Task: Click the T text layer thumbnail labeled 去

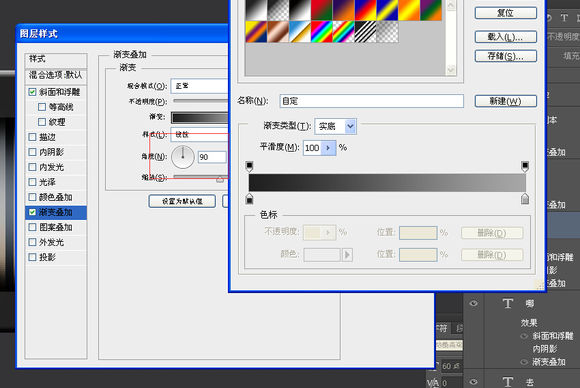Action: click(x=508, y=382)
